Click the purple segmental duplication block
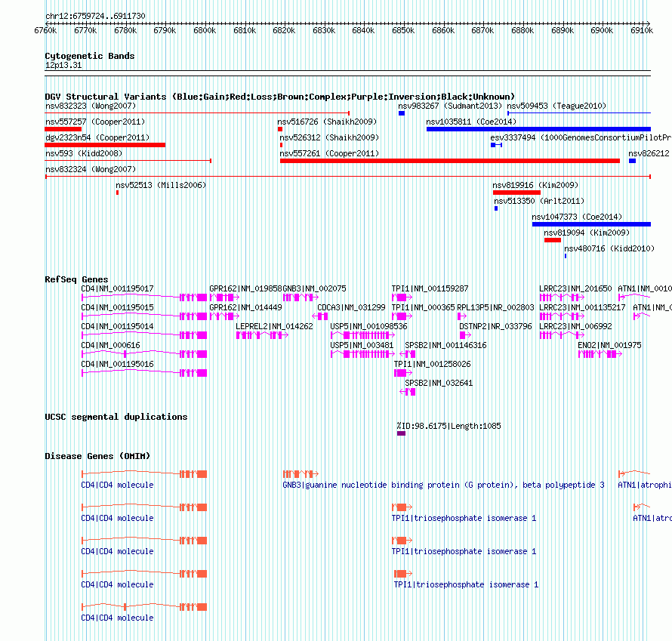This screenshot has height=641, width=672. coord(401,433)
